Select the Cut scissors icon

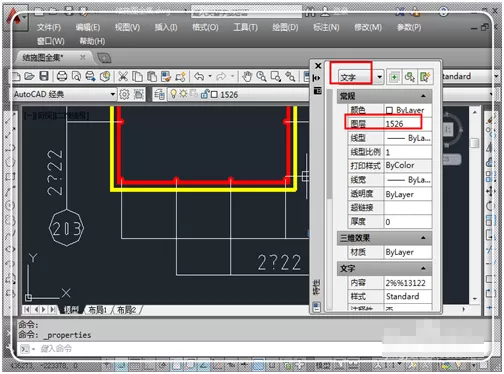coord(123,76)
